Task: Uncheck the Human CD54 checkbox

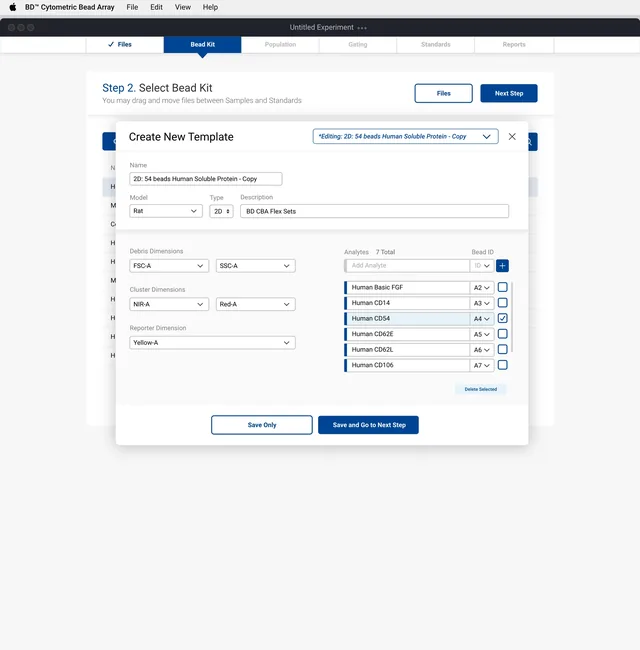Action: pyautogui.click(x=502, y=318)
